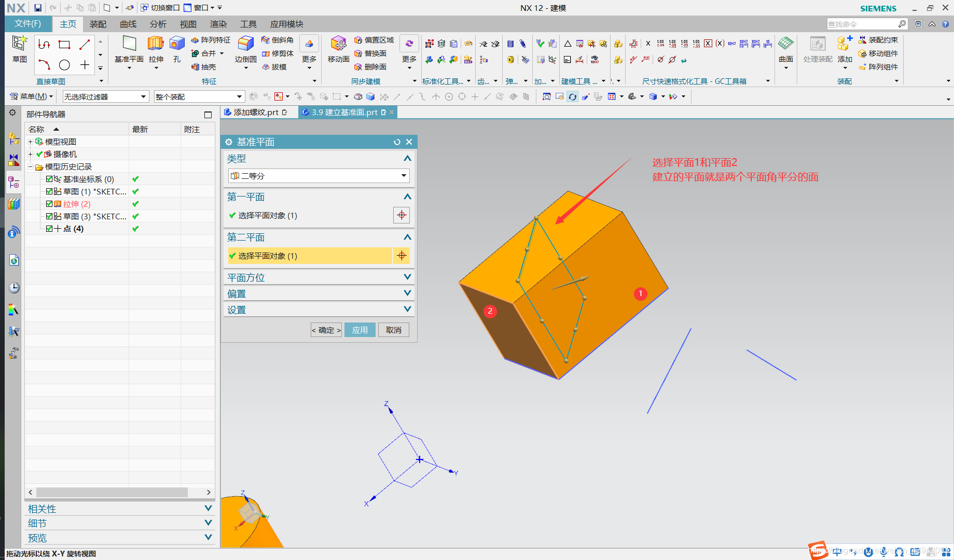Click the reset icon in Datum Plane dialog
The image size is (954, 560).
[397, 142]
